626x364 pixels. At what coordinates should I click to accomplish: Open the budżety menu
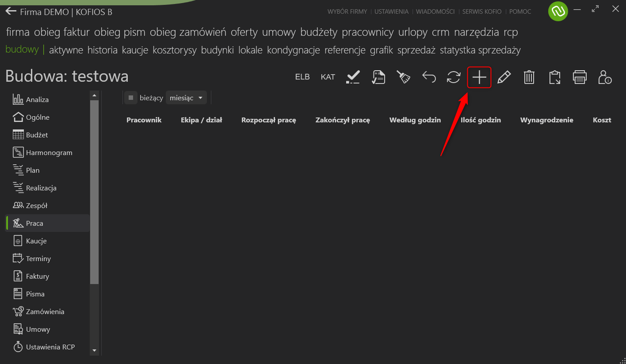[319, 32]
